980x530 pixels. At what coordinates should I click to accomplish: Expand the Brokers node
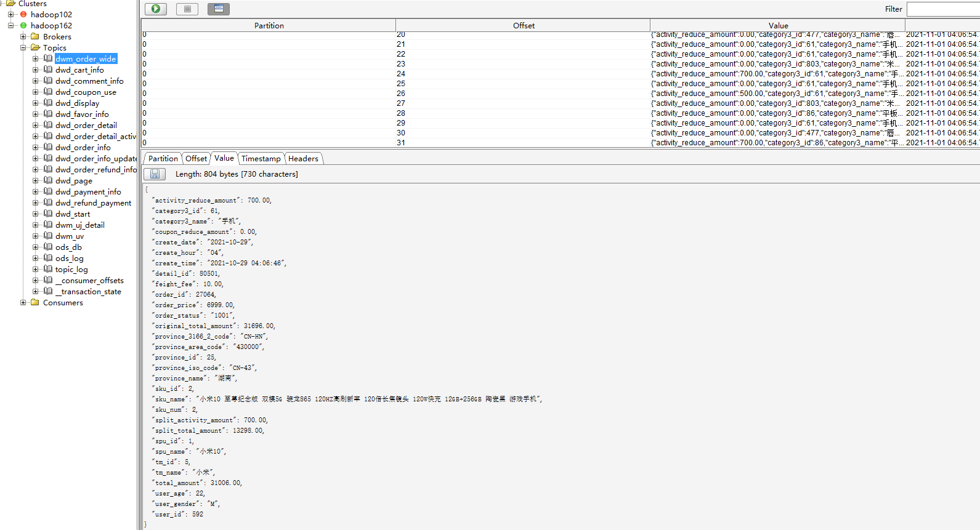tap(23, 36)
